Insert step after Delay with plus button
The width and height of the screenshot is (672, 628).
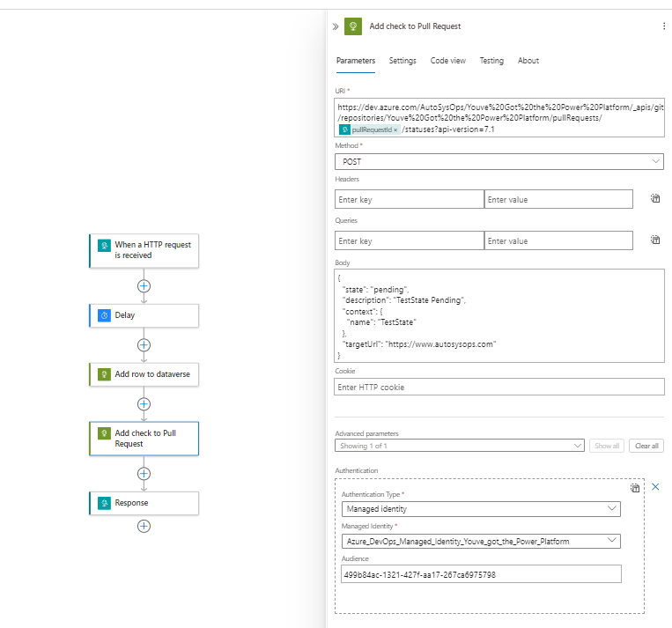point(144,345)
